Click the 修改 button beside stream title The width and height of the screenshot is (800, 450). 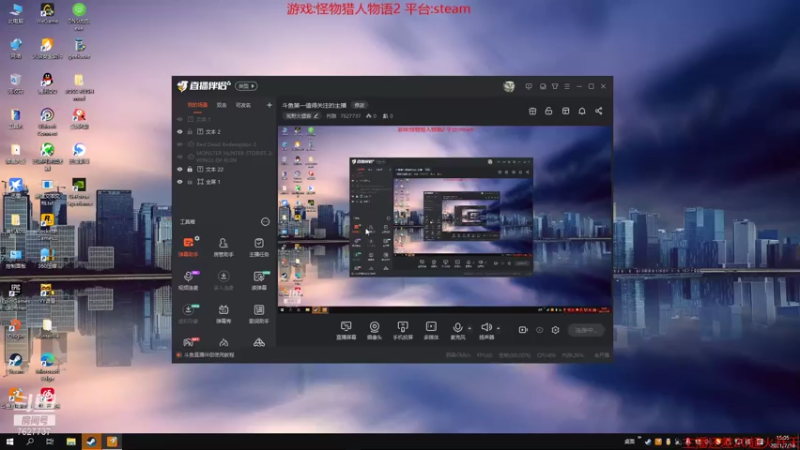(360, 105)
